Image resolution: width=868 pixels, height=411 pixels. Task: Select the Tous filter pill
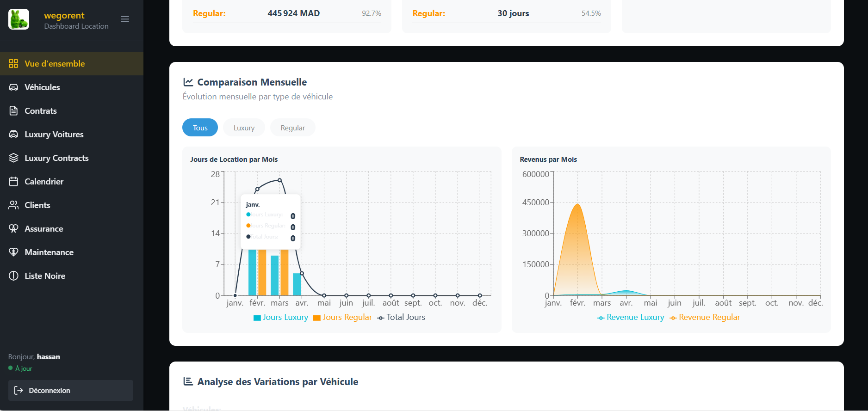(x=200, y=128)
